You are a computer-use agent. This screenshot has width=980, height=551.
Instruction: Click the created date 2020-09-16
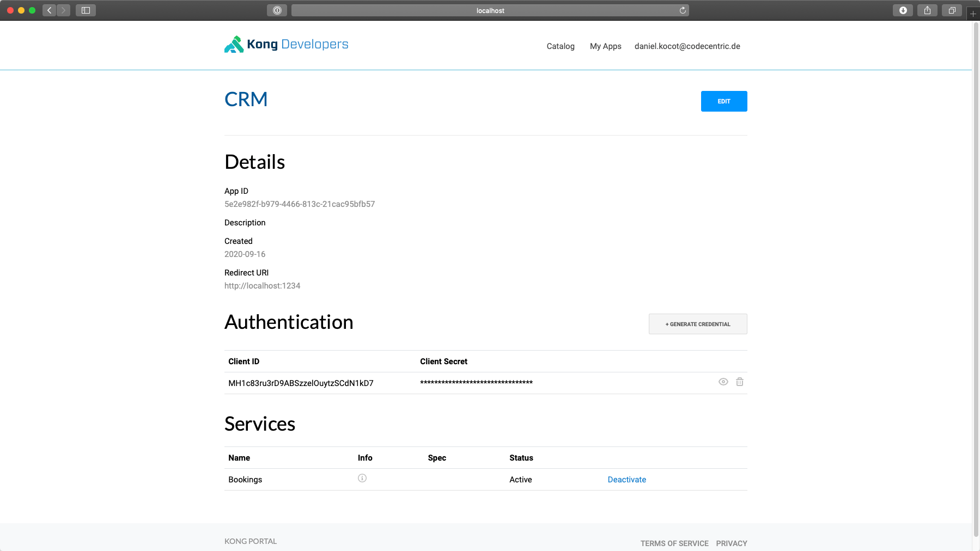click(x=245, y=254)
